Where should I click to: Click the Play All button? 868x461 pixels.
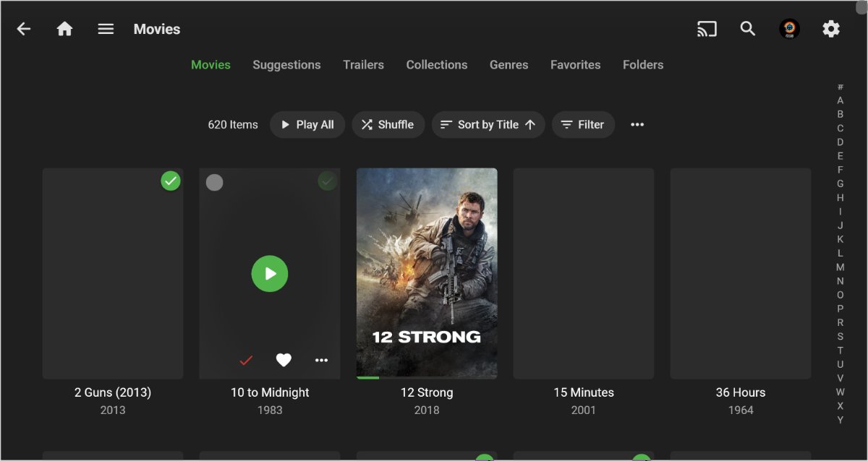coord(307,124)
